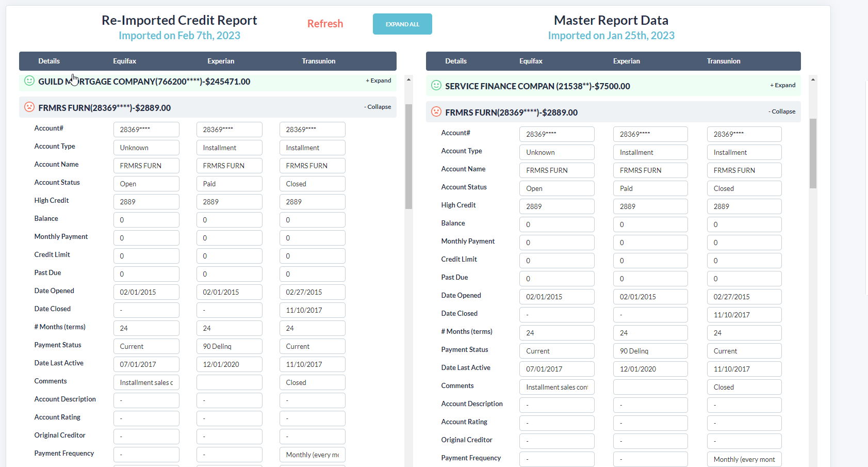Click the Payment Frequency field showing Monthly
Screen dimensions: 868x467
tap(312, 454)
